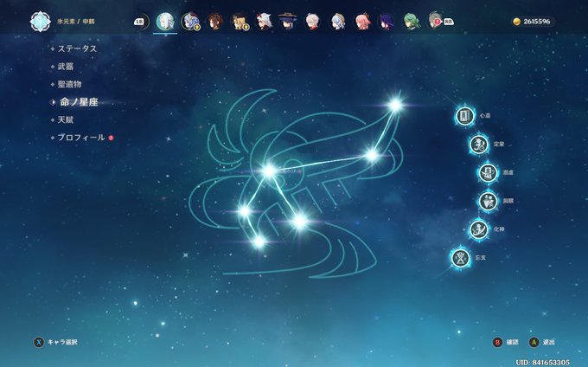The width and height of the screenshot is (588, 367).
Task: Click the 確認 confirm label
Action: (x=512, y=342)
